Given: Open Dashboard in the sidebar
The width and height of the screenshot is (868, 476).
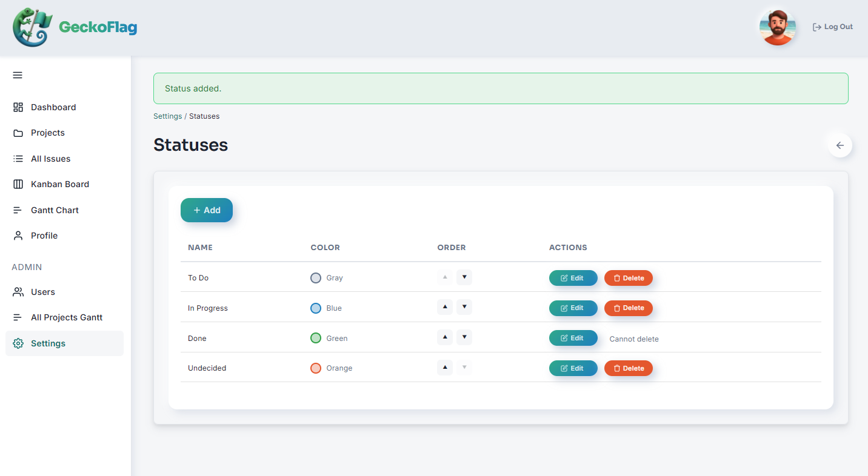Looking at the screenshot, I should [65, 107].
